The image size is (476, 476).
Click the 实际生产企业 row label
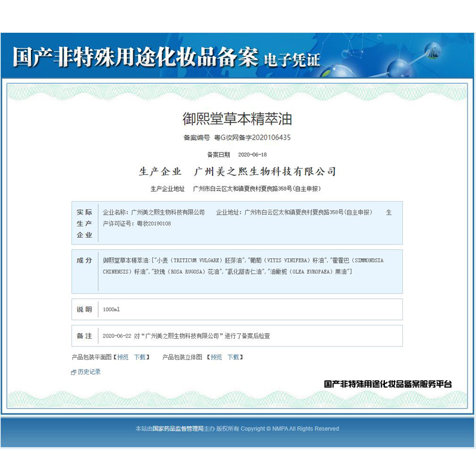(x=84, y=223)
